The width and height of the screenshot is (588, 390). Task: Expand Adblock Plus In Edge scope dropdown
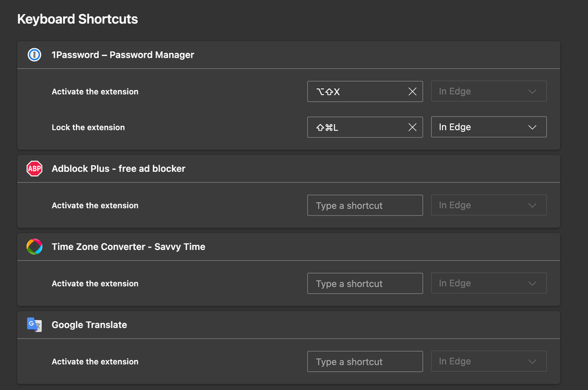pos(489,205)
